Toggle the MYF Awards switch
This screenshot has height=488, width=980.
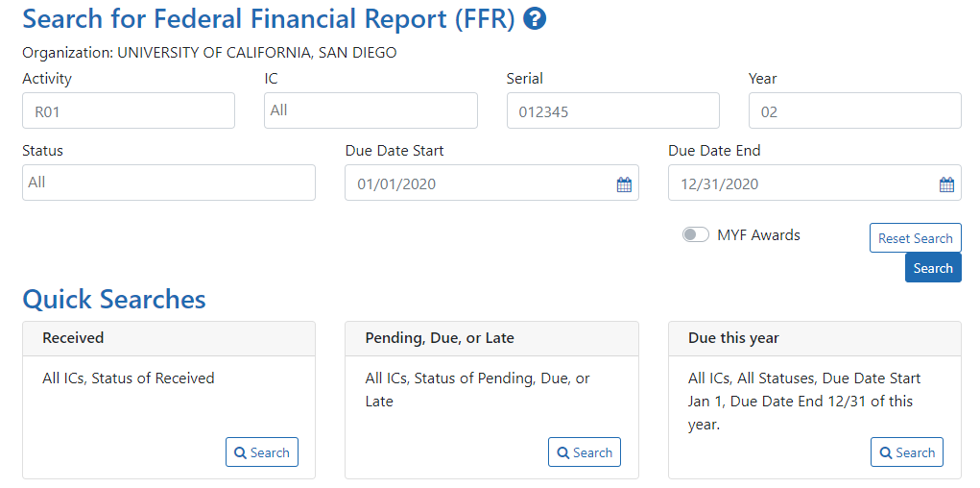tap(696, 235)
